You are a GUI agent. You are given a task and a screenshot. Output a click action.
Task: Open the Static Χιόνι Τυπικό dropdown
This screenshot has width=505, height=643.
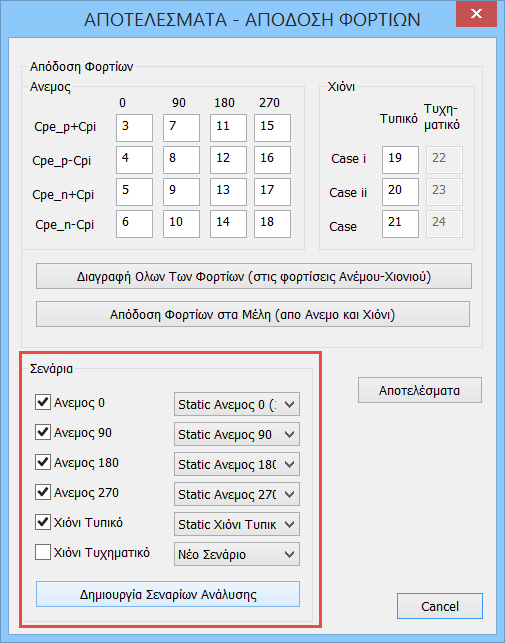(237, 524)
